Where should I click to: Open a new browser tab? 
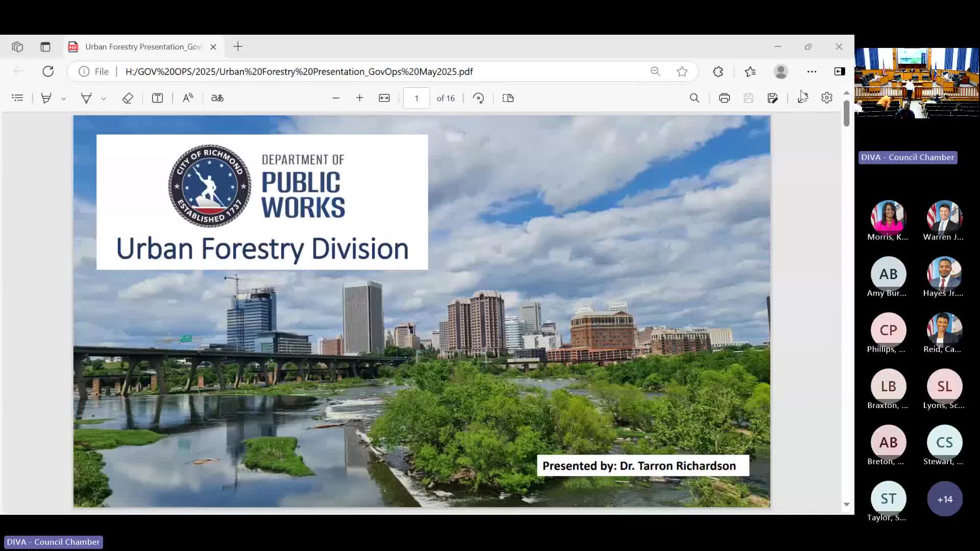[238, 47]
